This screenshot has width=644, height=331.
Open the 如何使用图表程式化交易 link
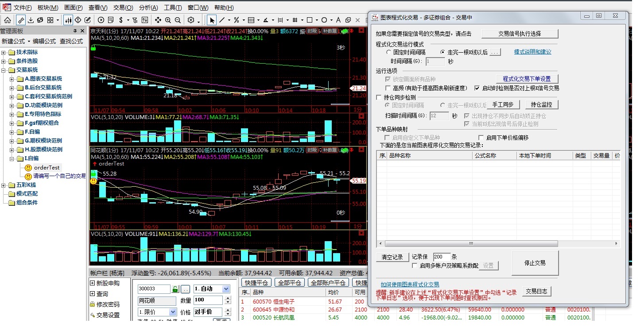coord(410,285)
